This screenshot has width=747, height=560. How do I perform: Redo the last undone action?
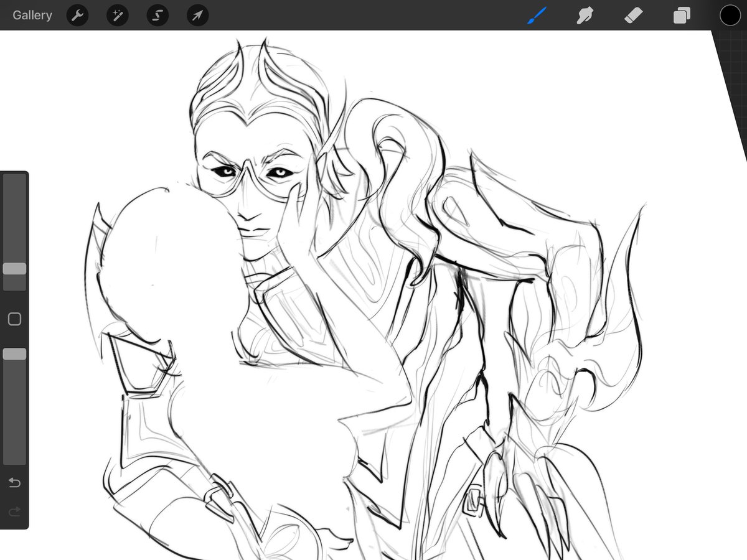(14, 511)
